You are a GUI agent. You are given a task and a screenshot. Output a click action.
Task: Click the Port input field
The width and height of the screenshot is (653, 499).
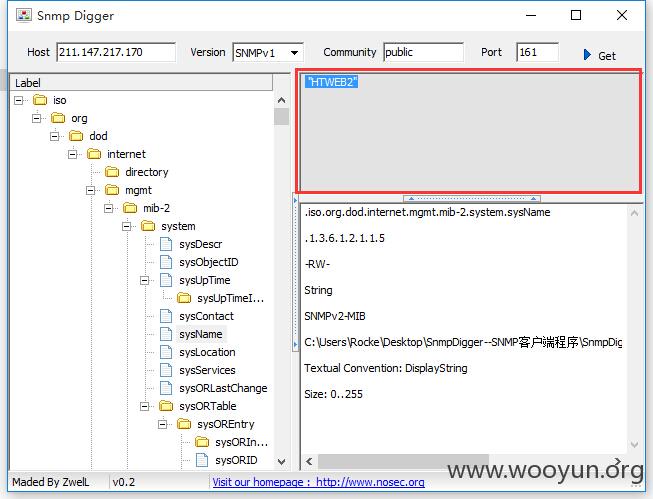click(537, 52)
